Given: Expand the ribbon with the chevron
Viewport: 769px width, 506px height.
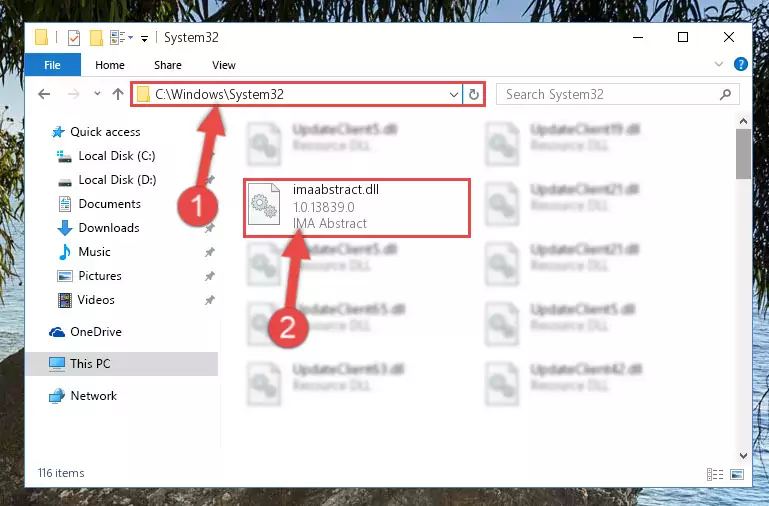Looking at the screenshot, I should tap(718, 64).
